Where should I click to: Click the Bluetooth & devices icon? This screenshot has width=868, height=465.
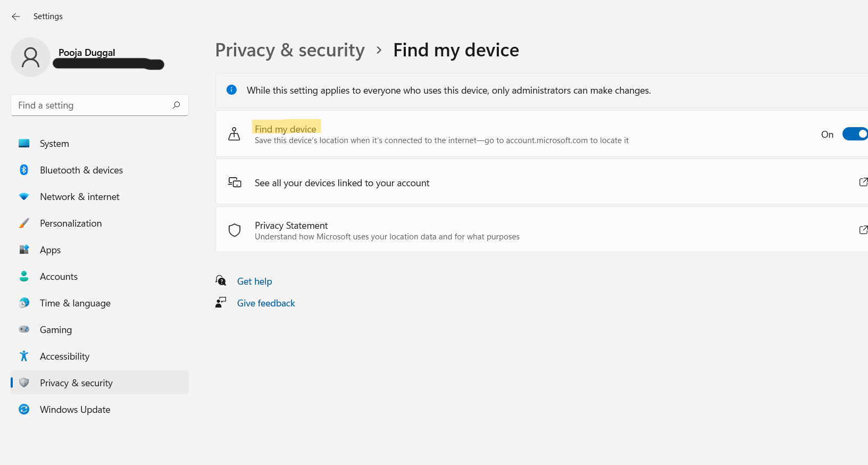coord(24,170)
